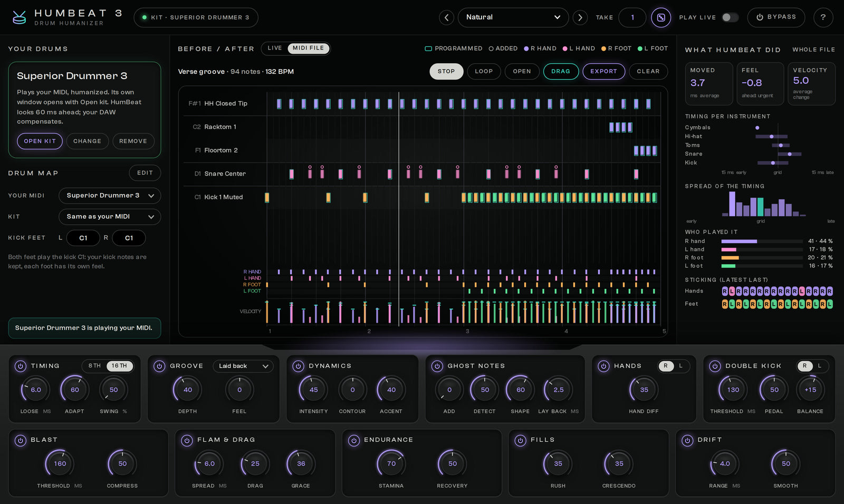Toggle the Fills section power icon
This screenshot has height=504, width=844.
coord(520,440)
